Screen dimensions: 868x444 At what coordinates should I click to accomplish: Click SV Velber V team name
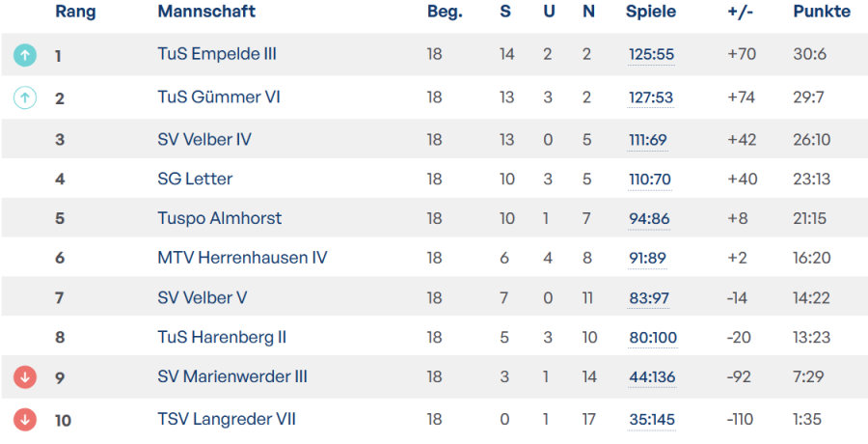203,297
